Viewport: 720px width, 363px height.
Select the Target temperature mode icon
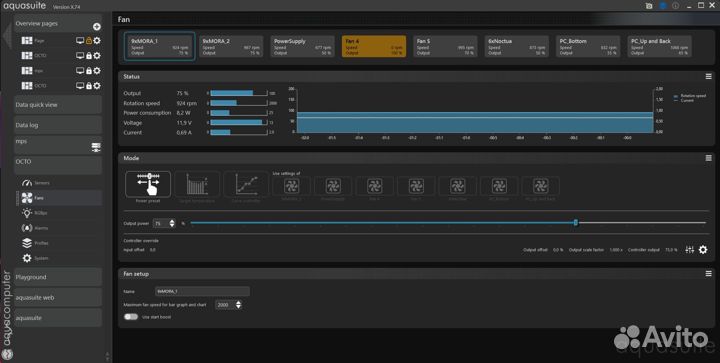click(197, 184)
